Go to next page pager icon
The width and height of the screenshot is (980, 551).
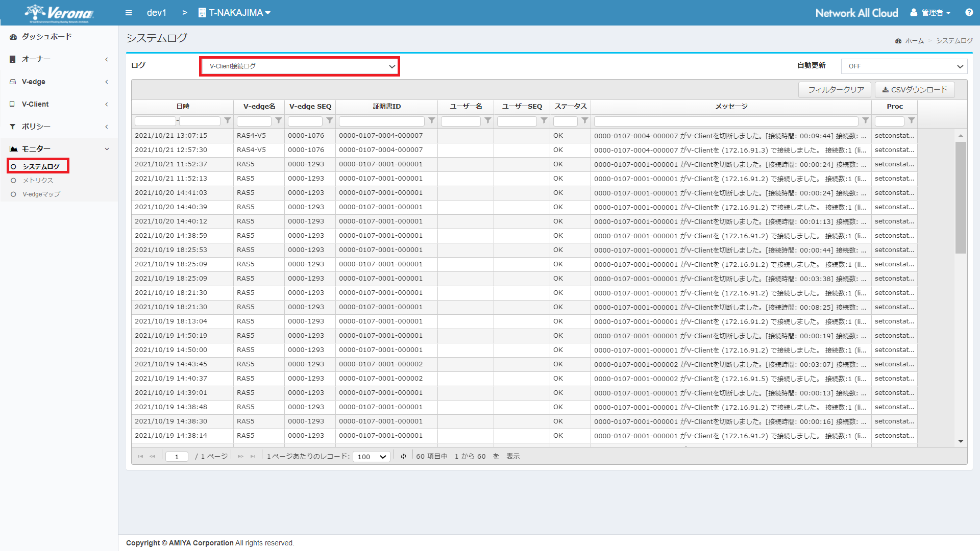point(240,457)
